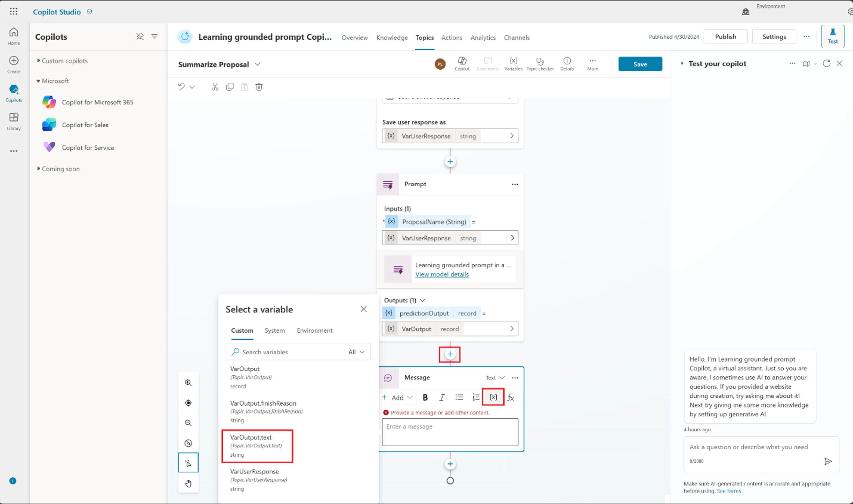853x504 pixels.
Task: Activate the hand pan tool
Action: [188, 483]
